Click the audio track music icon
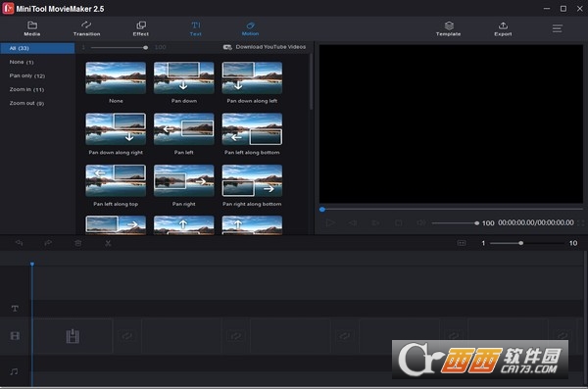 (15, 371)
